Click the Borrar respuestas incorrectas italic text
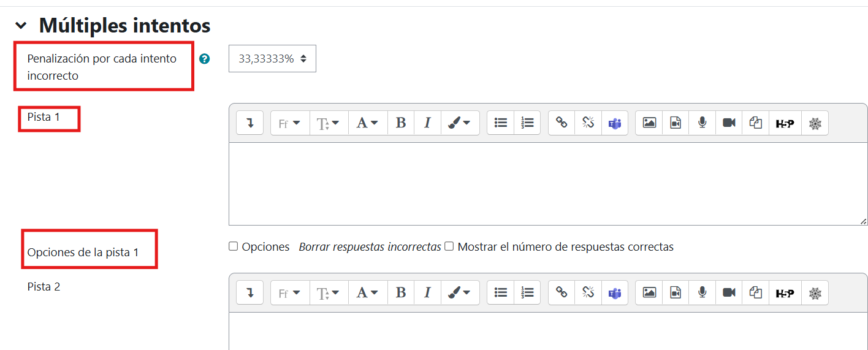This screenshot has height=350, width=868. click(x=370, y=247)
